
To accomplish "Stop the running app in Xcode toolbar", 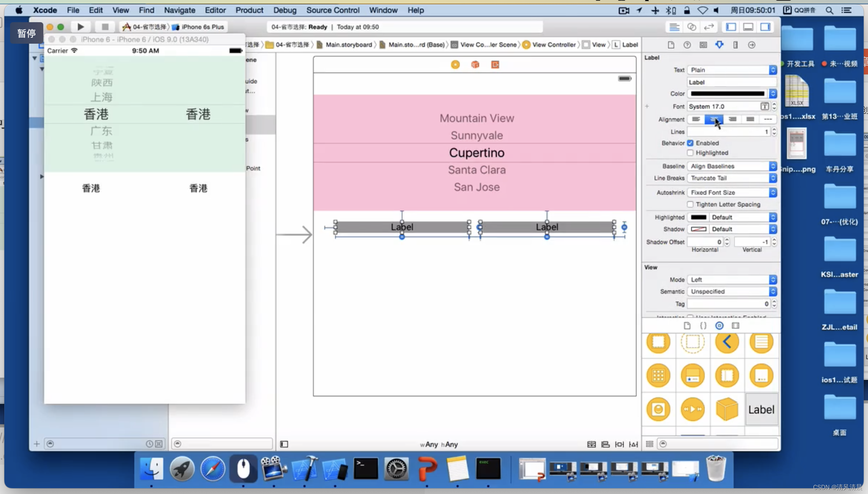I will coord(105,27).
